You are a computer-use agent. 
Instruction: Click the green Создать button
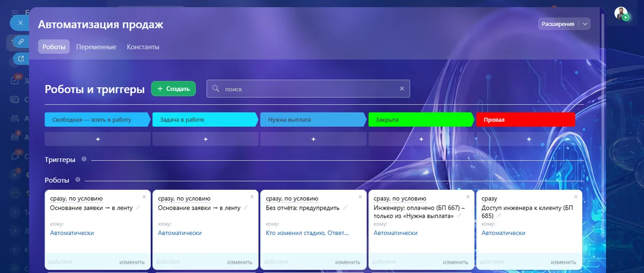tap(173, 89)
